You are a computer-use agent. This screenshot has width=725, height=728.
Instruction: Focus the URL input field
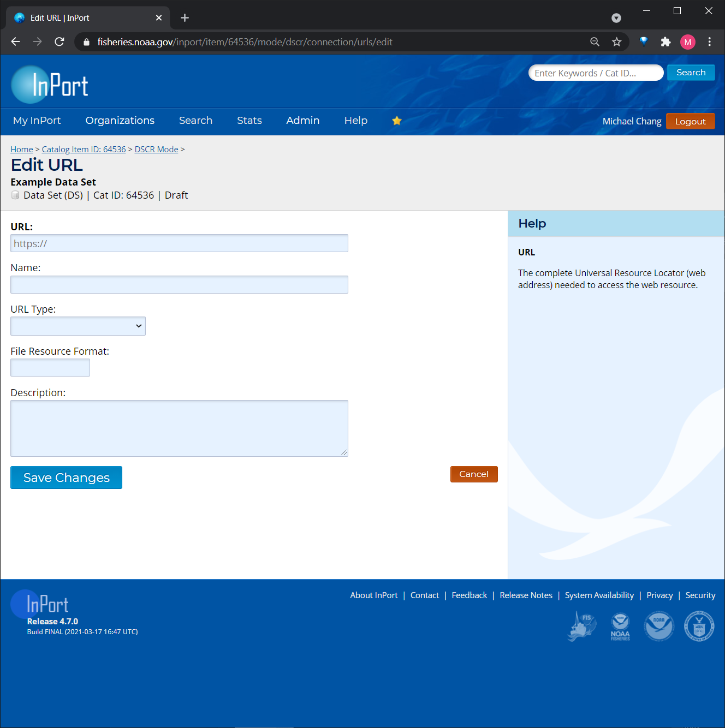179,243
